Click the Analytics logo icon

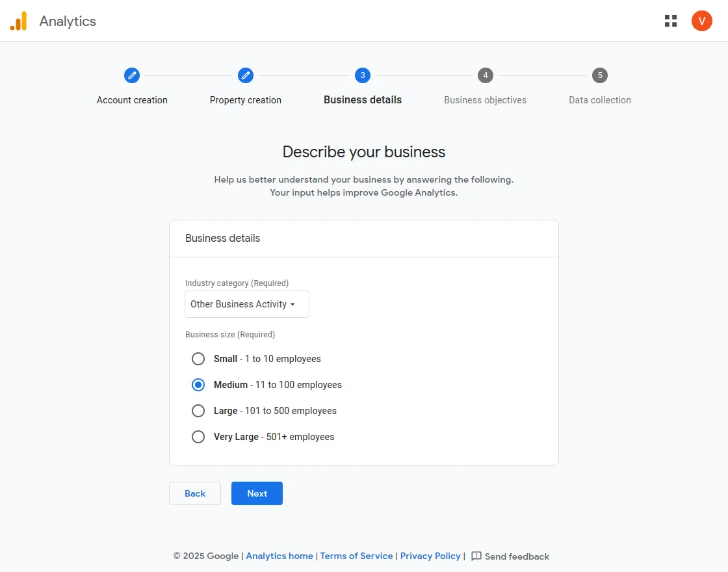18,20
